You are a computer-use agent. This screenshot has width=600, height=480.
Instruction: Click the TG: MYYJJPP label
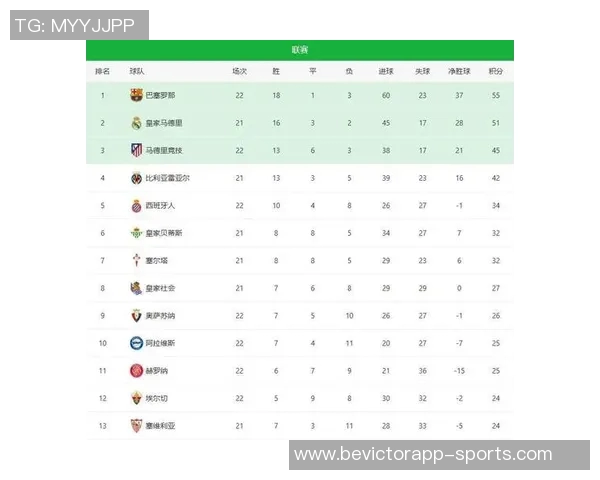point(77,25)
